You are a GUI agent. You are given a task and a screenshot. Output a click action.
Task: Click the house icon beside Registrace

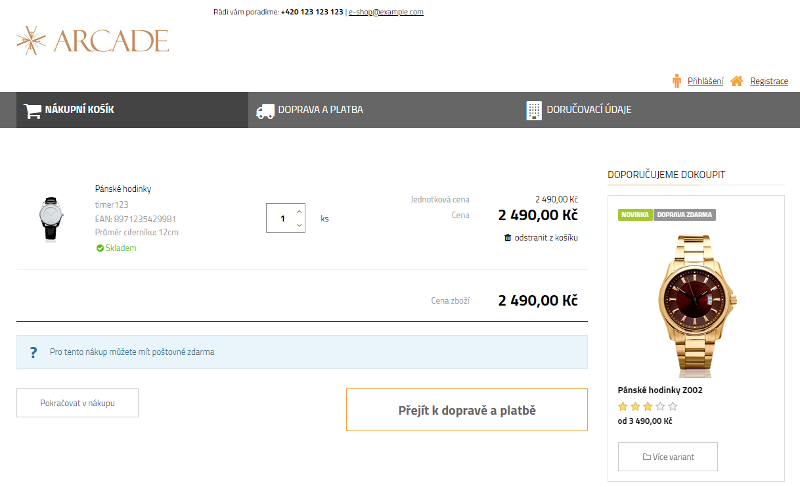pyautogui.click(x=737, y=81)
